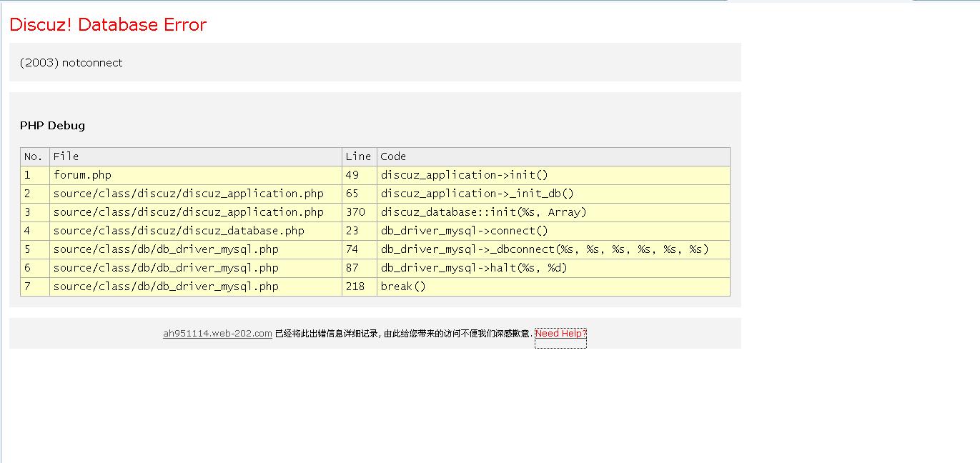Click the line number 65 cell
The width and height of the screenshot is (980, 463).
click(360, 194)
